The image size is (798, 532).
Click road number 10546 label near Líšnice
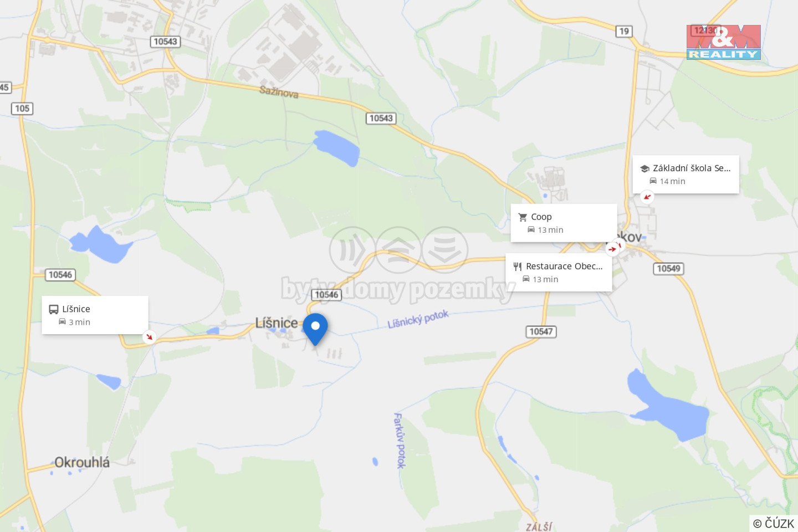tap(326, 295)
